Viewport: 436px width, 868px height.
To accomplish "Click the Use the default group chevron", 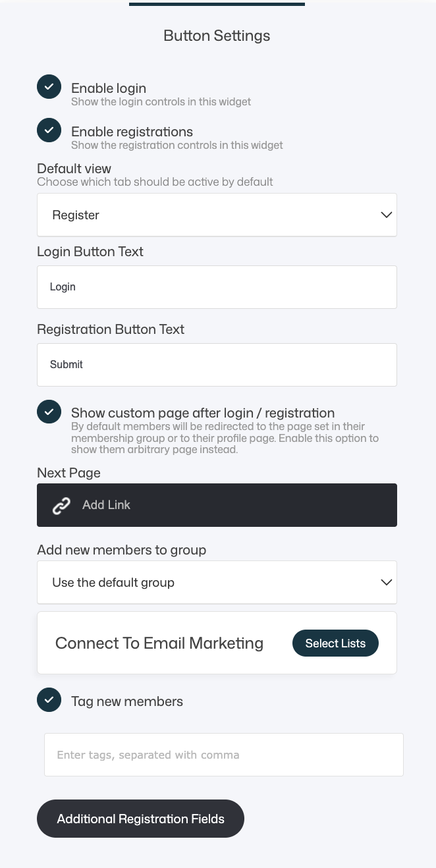I will click(x=387, y=582).
